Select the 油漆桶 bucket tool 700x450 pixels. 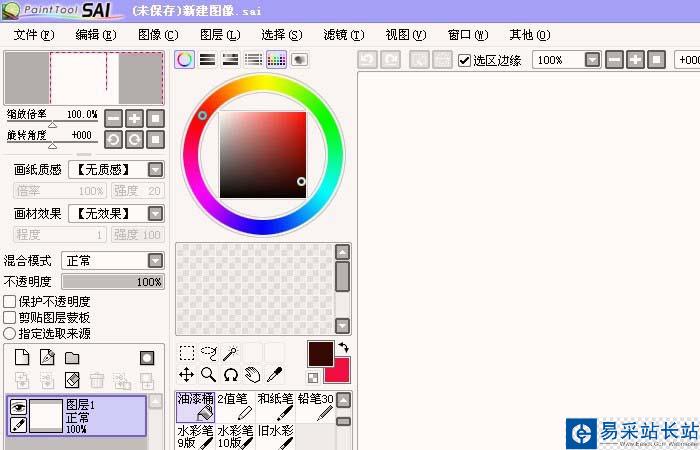[196, 407]
